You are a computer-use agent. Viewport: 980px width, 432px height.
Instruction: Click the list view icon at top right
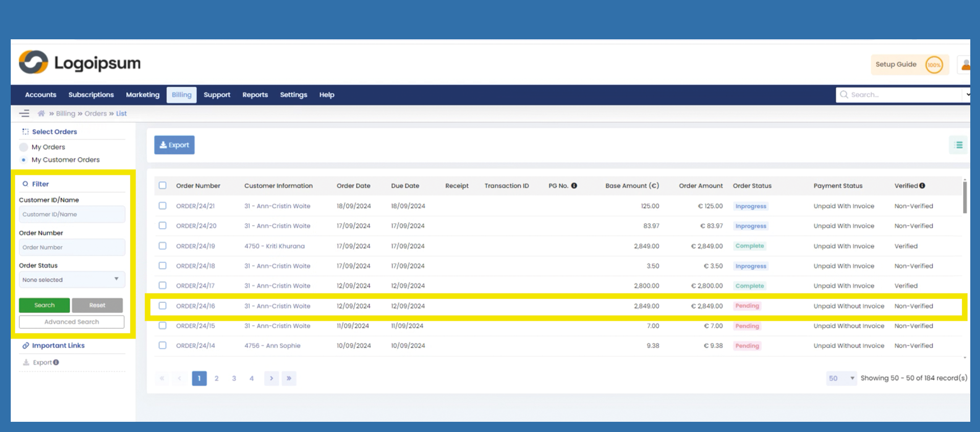coord(958,145)
